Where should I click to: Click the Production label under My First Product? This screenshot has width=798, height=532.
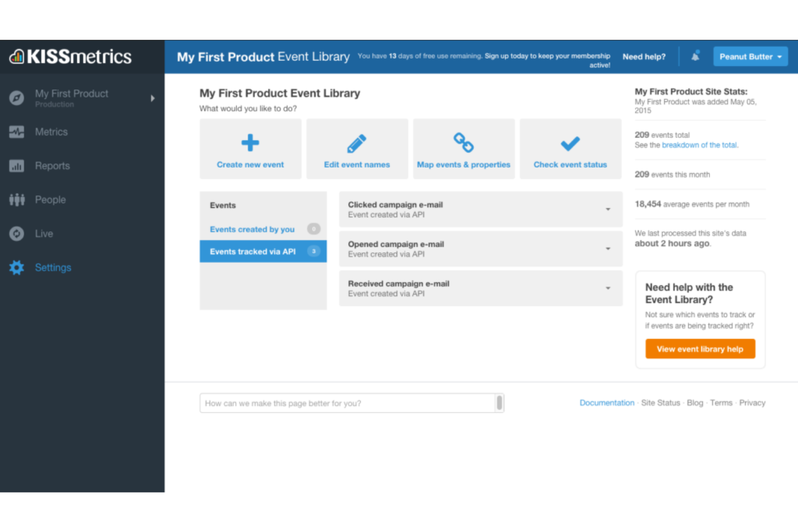coord(54,105)
